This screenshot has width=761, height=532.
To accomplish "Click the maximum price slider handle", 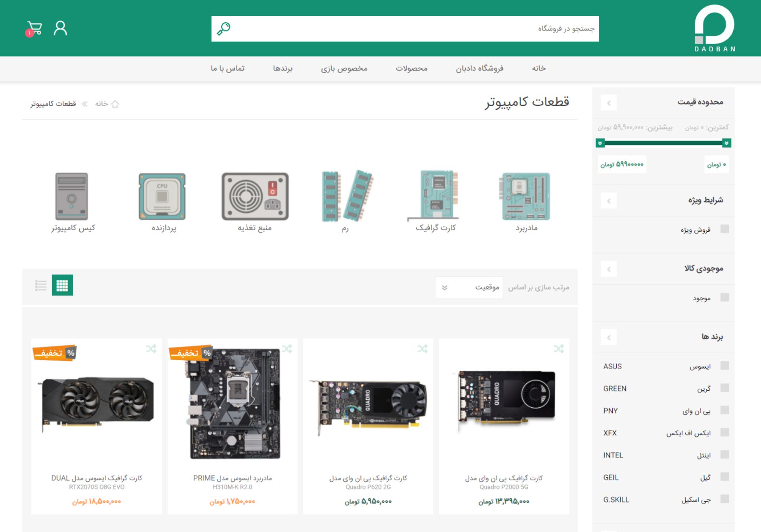I will (600, 143).
